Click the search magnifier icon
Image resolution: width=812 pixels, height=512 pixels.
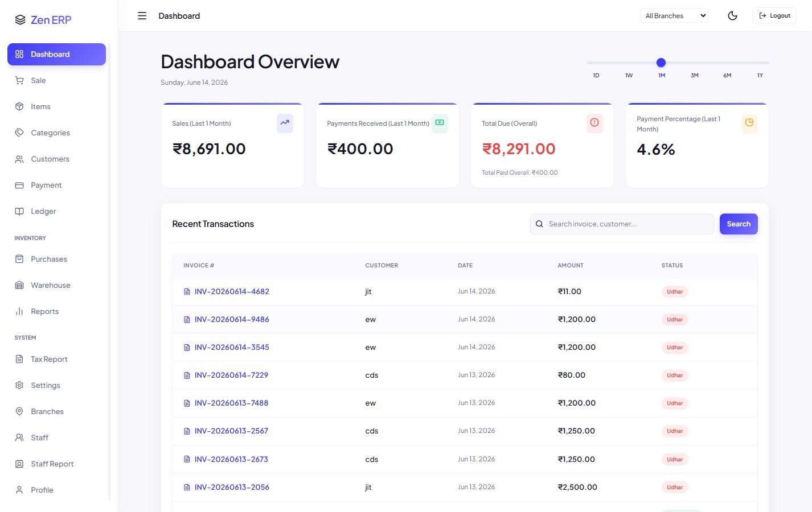coord(539,224)
